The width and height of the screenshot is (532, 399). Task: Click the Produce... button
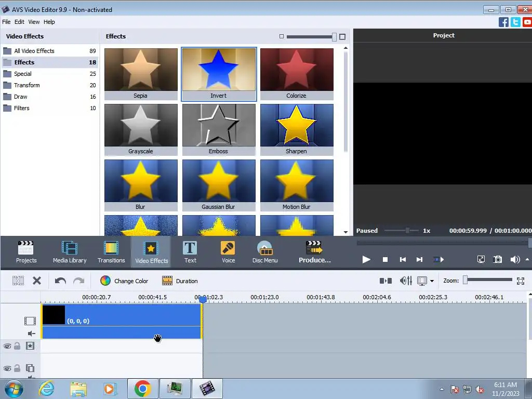point(314,252)
